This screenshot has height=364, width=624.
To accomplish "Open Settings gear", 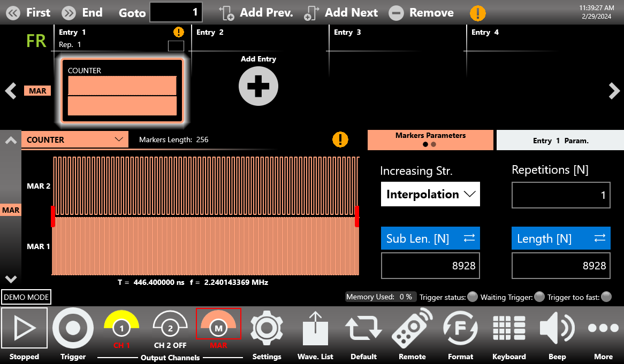I will 267,328.
